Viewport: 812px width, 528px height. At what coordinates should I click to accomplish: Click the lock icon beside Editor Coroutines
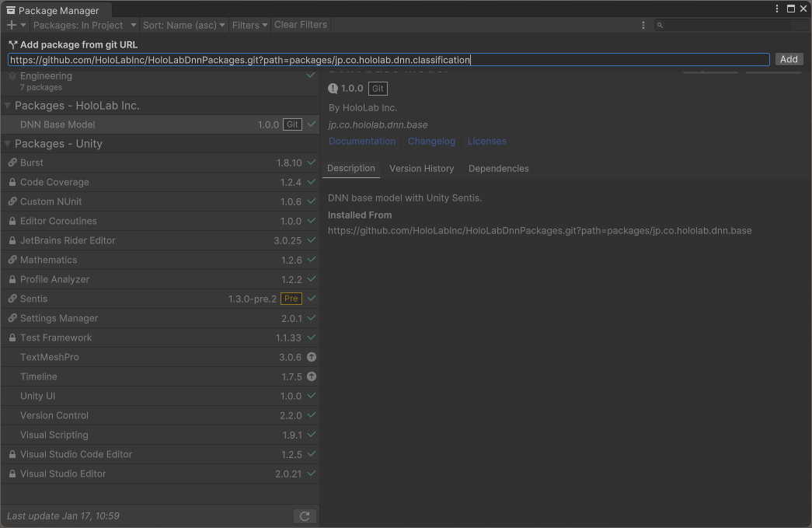tap(12, 221)
